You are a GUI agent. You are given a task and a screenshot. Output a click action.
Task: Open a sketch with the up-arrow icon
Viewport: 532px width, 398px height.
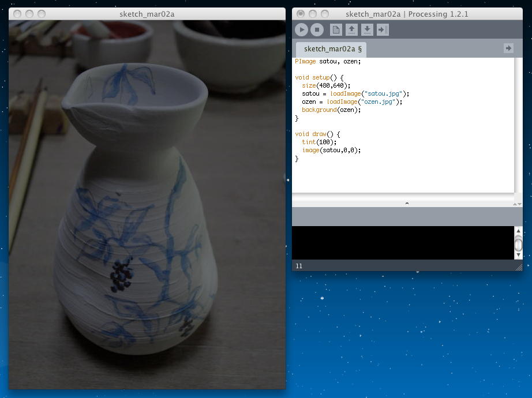click(x=351, y=30)
